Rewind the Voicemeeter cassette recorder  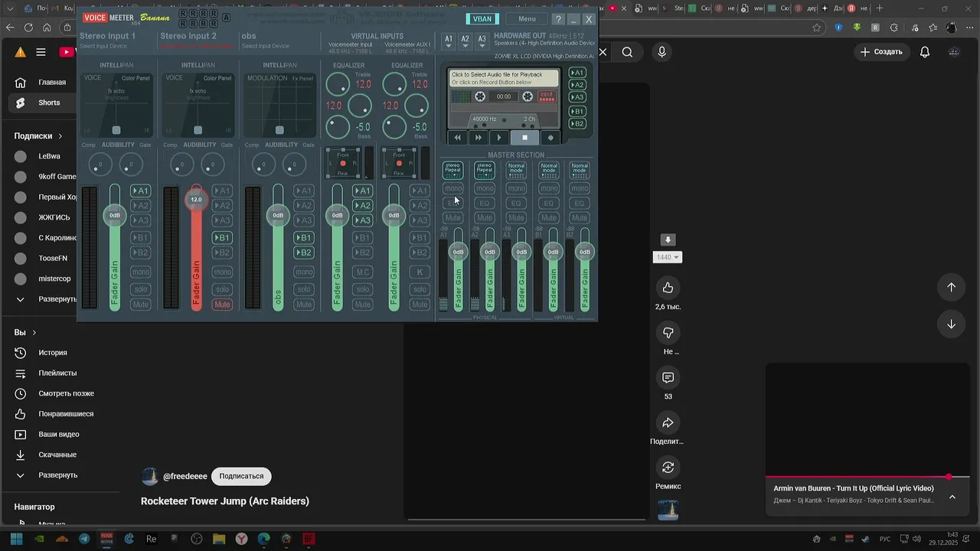(458, 138)
